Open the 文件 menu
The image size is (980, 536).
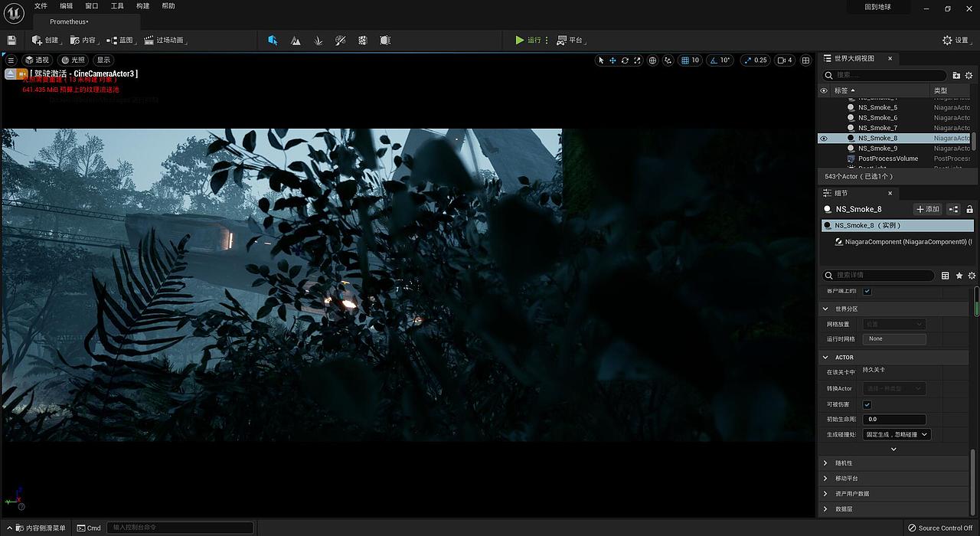(x=41, y=6)
